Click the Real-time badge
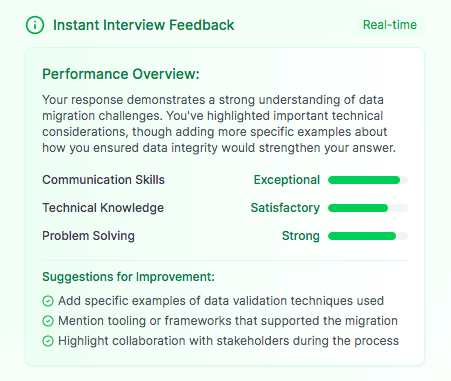This screenshot has width=451, height=381. coord(390,25)
